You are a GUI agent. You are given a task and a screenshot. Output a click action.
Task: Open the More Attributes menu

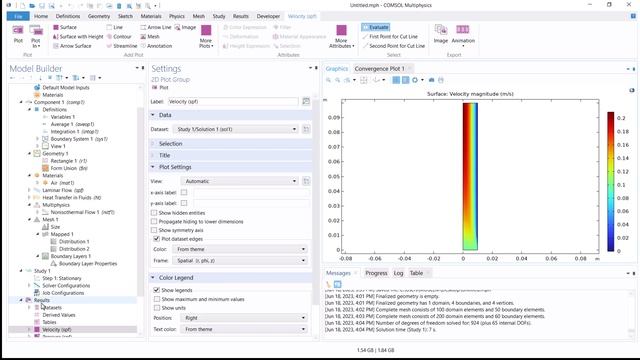pos(341,36)
